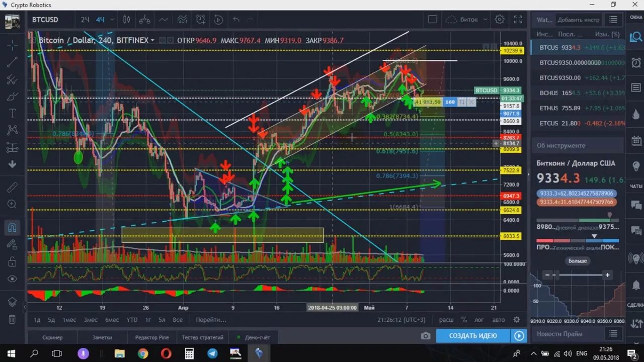Set chart range to Все
This screenshot has height=362, width=644.
178,320
